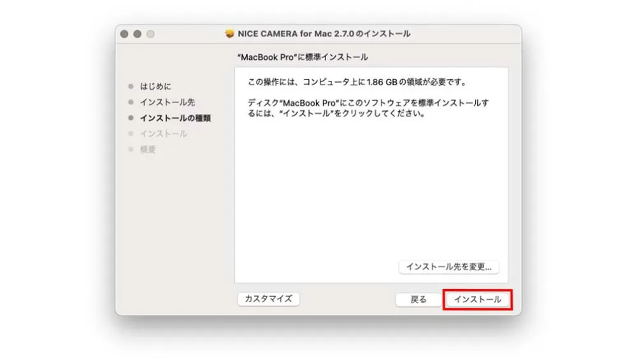Go back with the 戻る button
Image resolution: width=637 pixels, height=364 pixels.
click(418, 300)
